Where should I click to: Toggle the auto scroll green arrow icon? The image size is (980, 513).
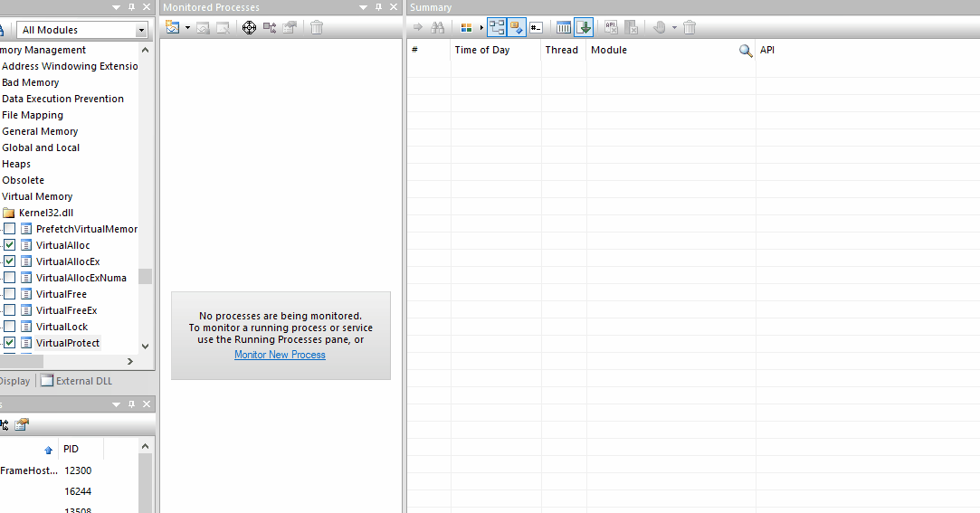[583, 27]
